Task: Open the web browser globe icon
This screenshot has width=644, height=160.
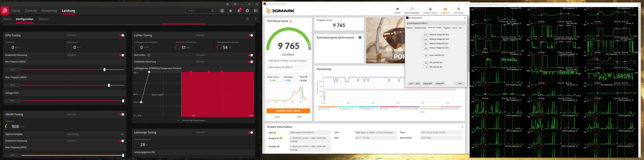Action: (222, 11)
